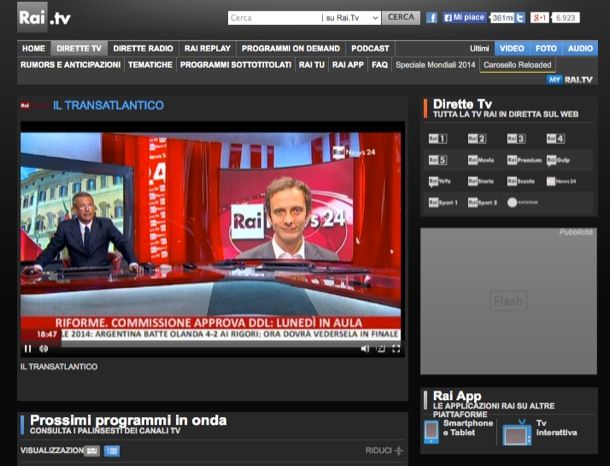This screenshot has width=610, height=466.
Task: Open the Rai Premium live channel
Action: click(524, 160)
